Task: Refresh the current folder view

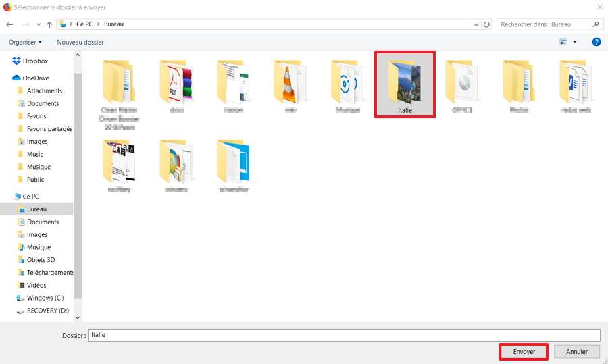Action: 486,24
